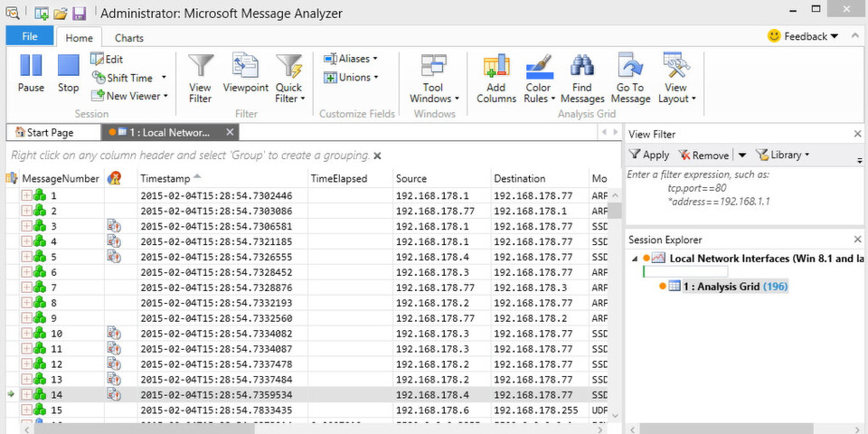The height and width of the screenshot is (434, 868).
Task: Sort by the MessageNumber column header
Action: [x=61, y=179]
